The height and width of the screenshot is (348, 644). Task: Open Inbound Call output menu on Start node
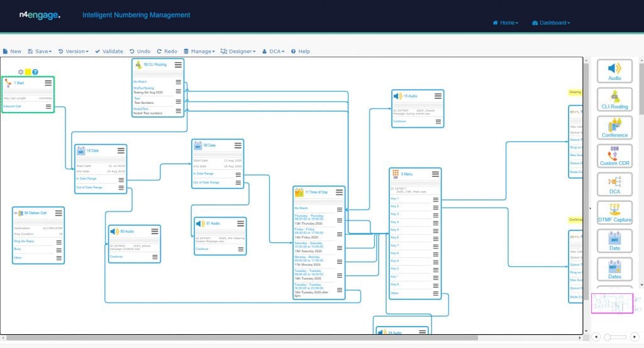48,106
